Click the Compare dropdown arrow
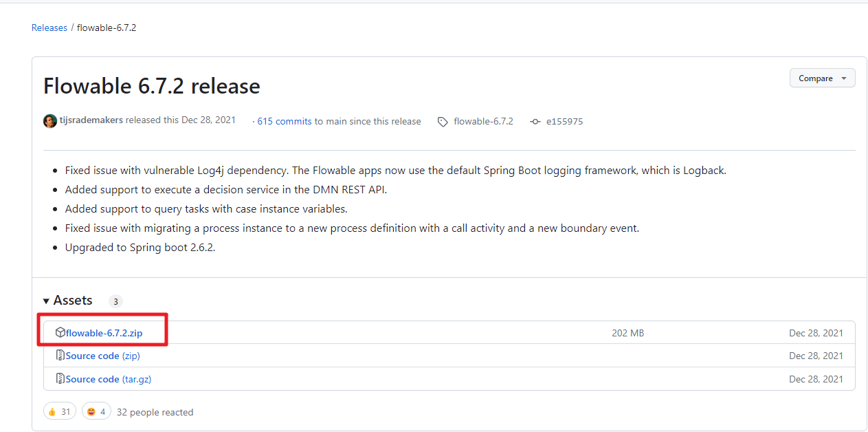 pyautogui.click(x=843, y=78)
